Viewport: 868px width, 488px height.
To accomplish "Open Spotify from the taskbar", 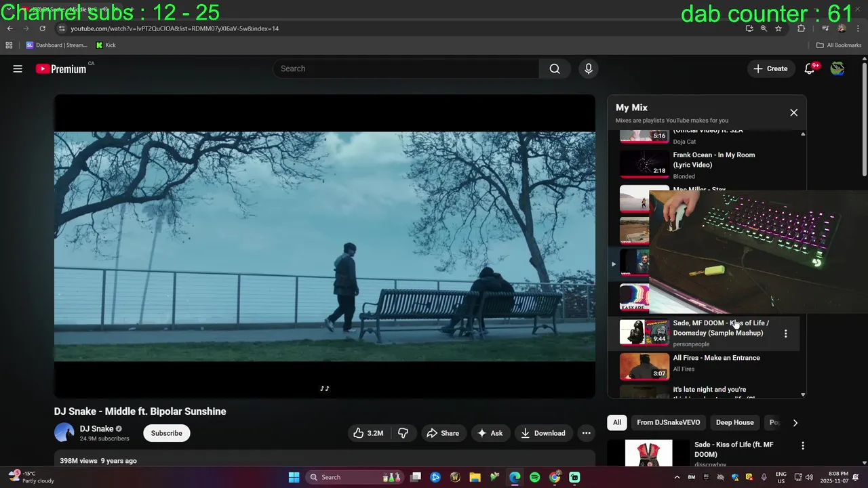I will [x=534, y=477].
